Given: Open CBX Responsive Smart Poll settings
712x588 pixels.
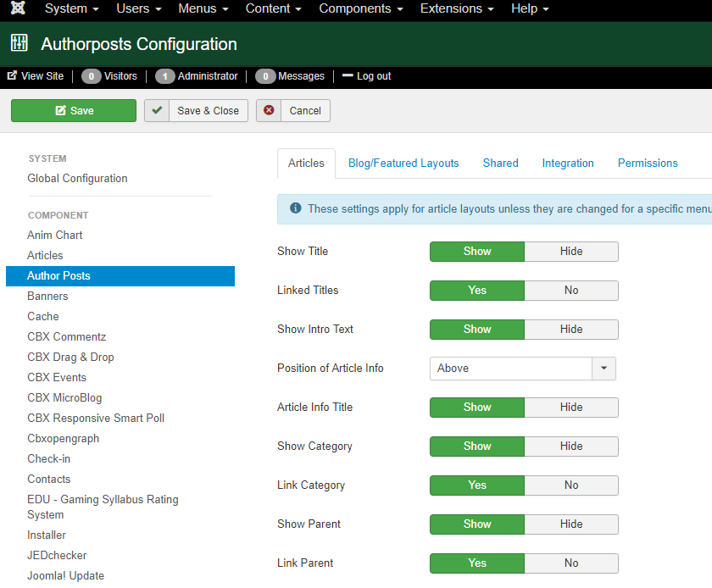Looking at the screenshot, I should point(96,419).
